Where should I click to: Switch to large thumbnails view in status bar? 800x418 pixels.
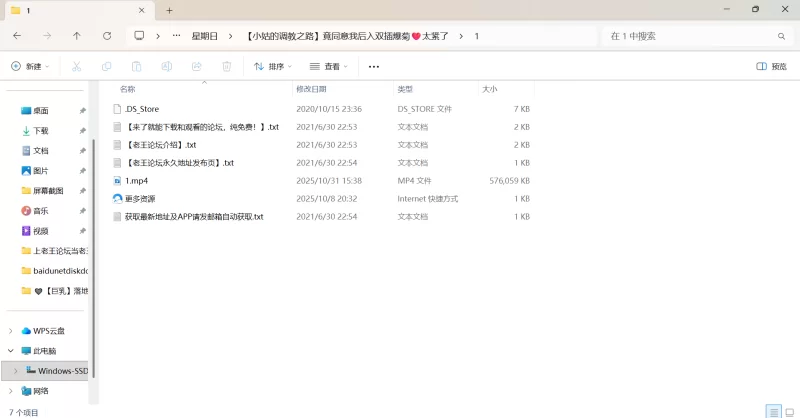(787, 411)
